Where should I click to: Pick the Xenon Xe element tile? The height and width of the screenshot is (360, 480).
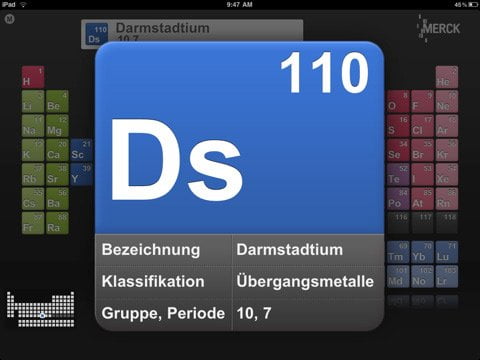(447, 174)
